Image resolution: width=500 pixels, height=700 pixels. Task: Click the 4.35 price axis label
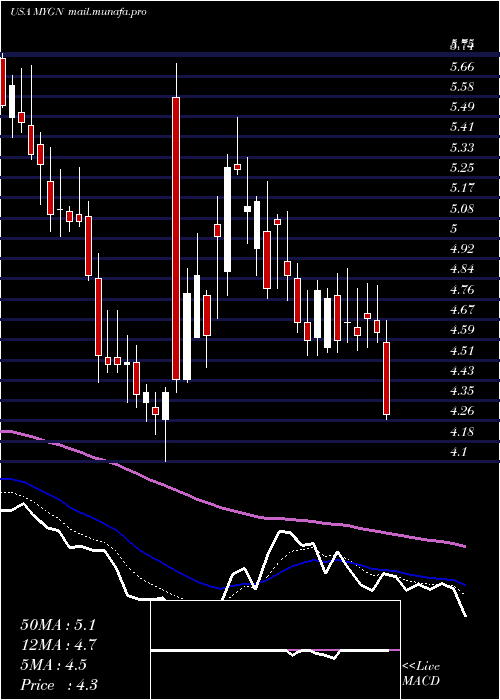click(462, 391)
